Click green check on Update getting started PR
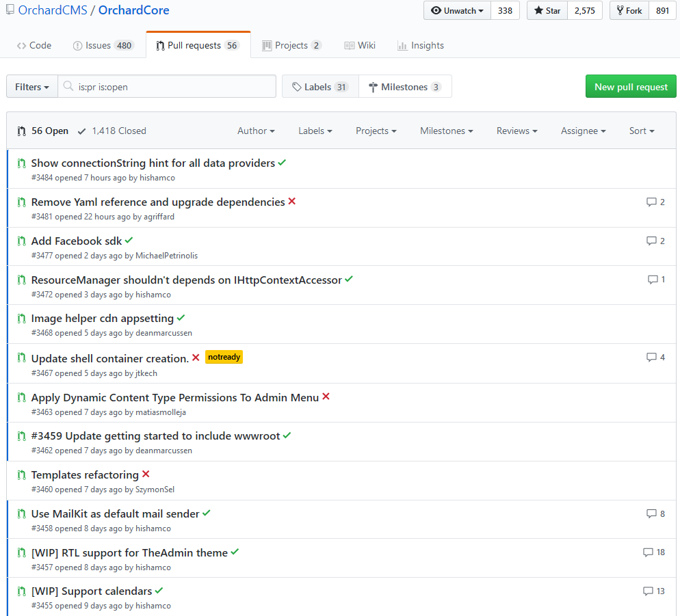This screenshot has width=680, height=616. [287, 436]
